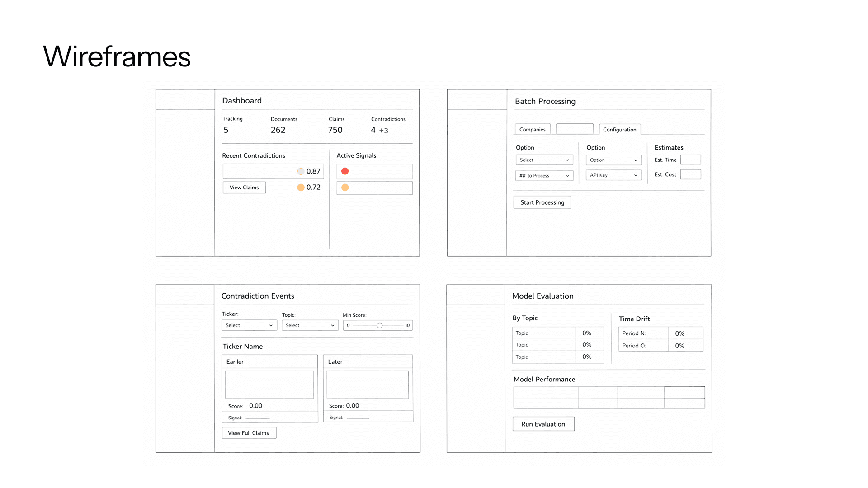Click the Min Score slider handle
868x488 pixels.
pyautogui.click(x=380, y=325)
